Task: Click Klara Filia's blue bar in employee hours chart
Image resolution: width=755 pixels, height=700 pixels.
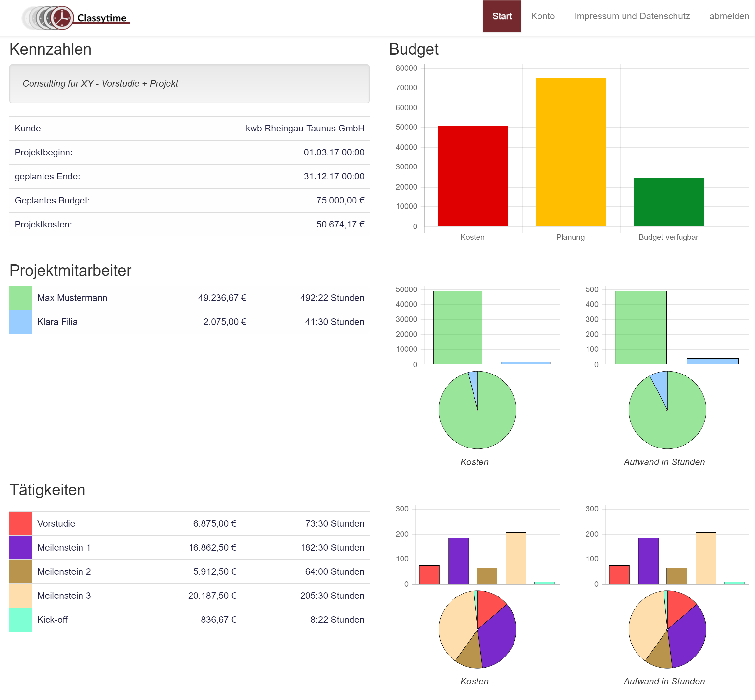Action: click(x=712, y=362)
